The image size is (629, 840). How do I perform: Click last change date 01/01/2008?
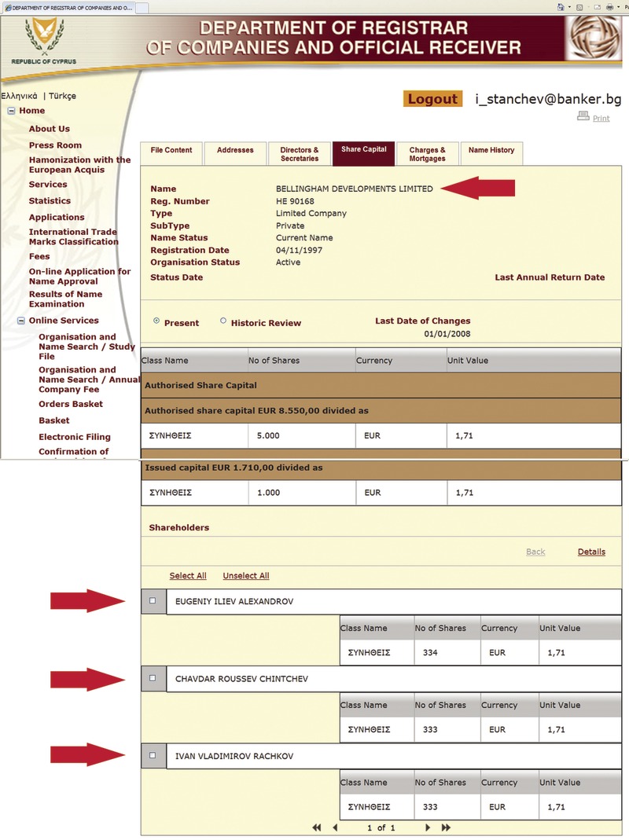coord(447,334)
